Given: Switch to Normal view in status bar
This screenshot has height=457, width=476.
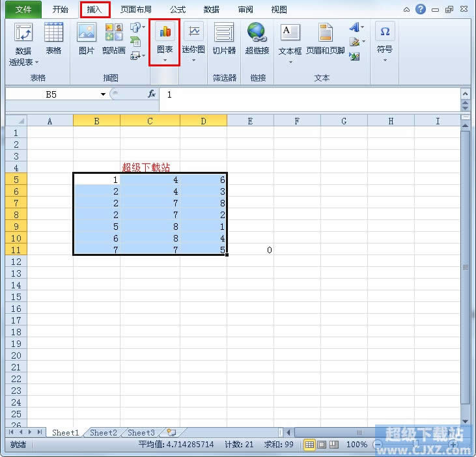Looking at the screenshot, I should pos(309,445).
